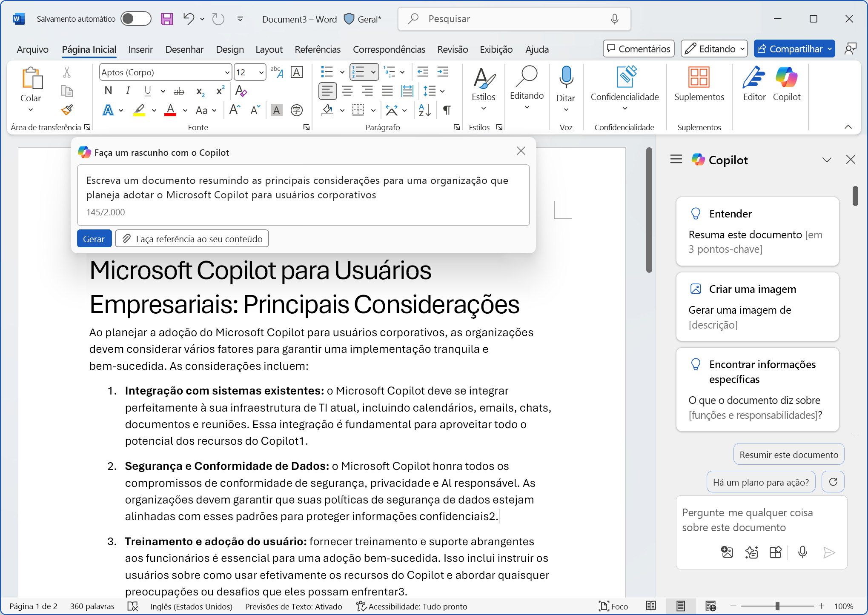Image resolution: width=868 pixels, height=615 pixels.
Task: Click the refresh suggestions icon in Copilot
Action: click(x=833, y=482)
